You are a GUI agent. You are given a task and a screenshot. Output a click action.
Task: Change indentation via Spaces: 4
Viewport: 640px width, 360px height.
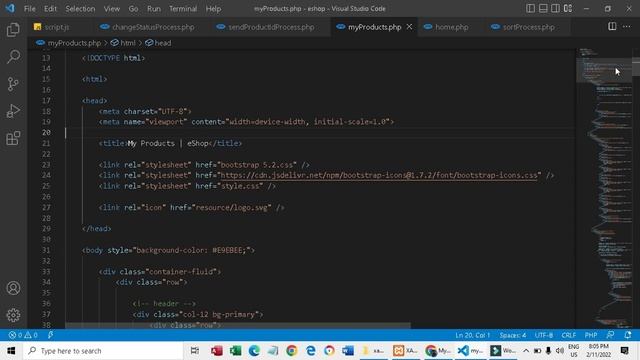tap(513, 335)
